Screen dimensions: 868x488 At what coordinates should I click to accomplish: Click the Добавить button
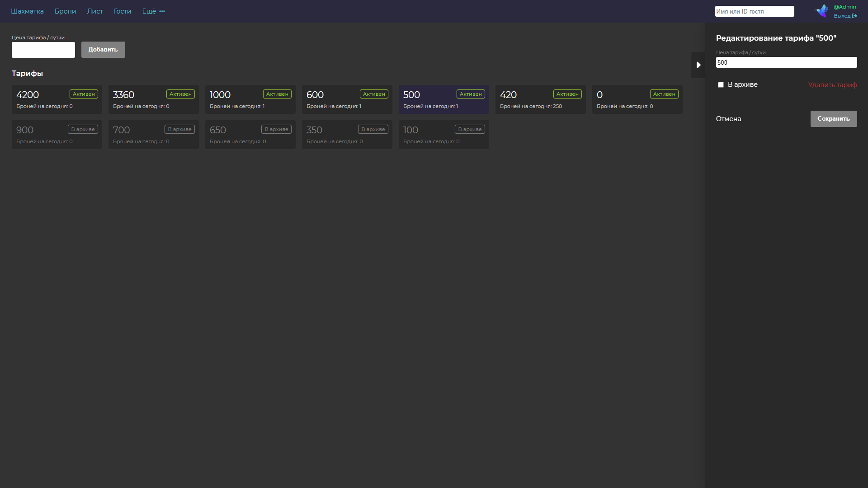(x=103, y=50)
